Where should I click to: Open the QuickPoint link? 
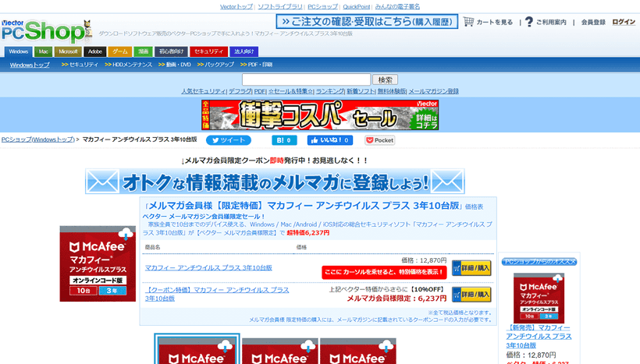coord(357,6)
